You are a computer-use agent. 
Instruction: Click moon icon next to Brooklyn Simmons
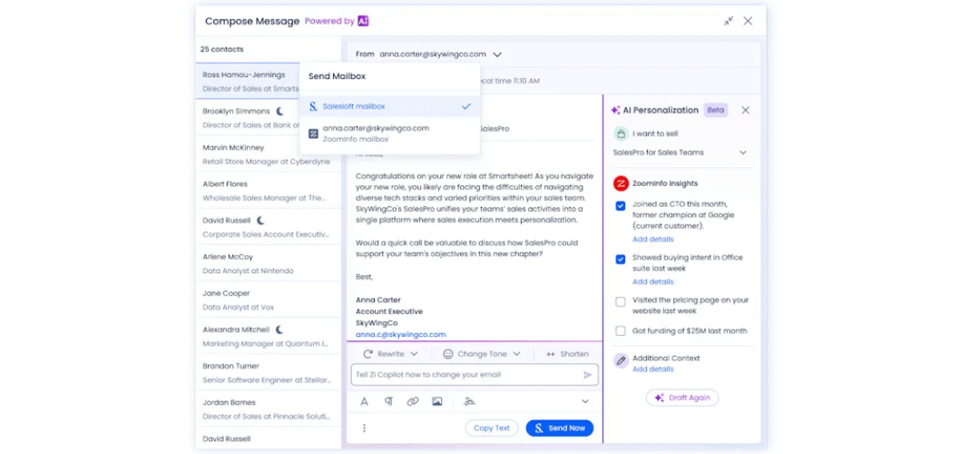coord(280,112)
